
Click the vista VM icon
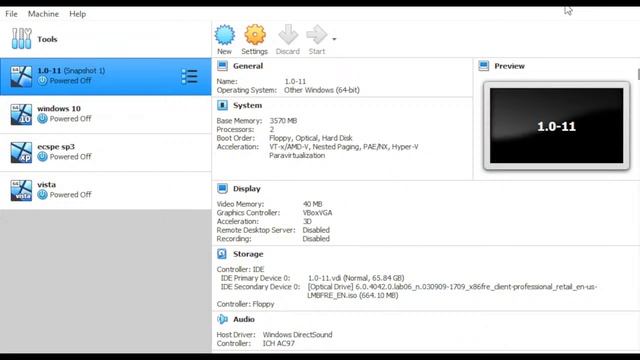pos(21,190)
